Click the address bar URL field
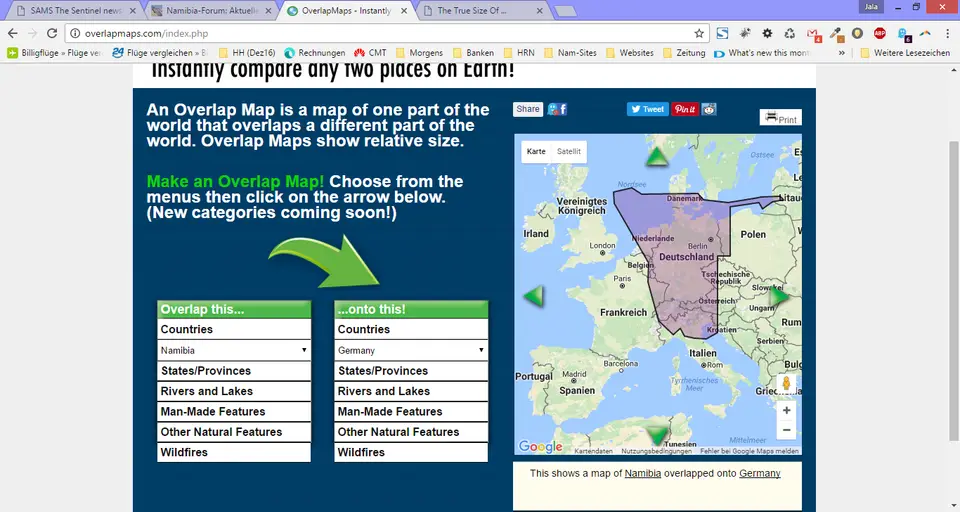Screen dimensions: 960x512 click(x=386, y=33)
